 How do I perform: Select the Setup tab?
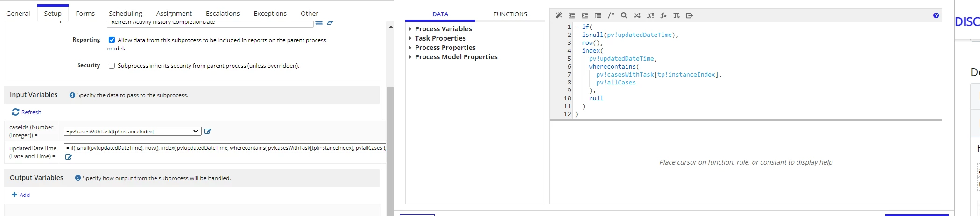point(53,14)
